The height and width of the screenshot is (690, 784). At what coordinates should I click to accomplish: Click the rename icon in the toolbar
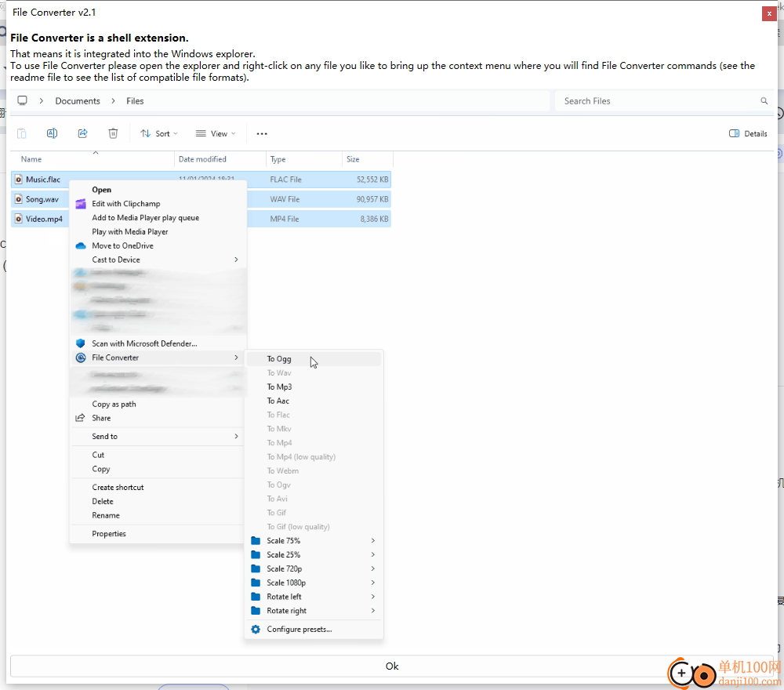(x=52, y=133)
